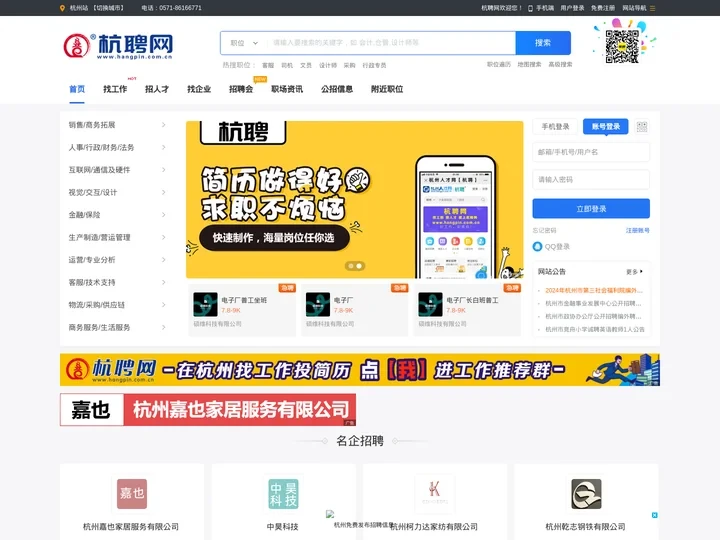Click logo of 电子厂普工坐班 job
The height and width of the screenshot is (540, 720).
(205, 304)
